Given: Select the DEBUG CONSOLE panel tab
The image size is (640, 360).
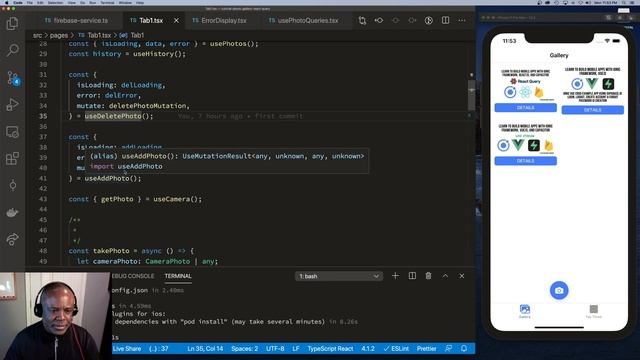Looking at the screenshot, I should pyautogui.click(x=133, y=276).
